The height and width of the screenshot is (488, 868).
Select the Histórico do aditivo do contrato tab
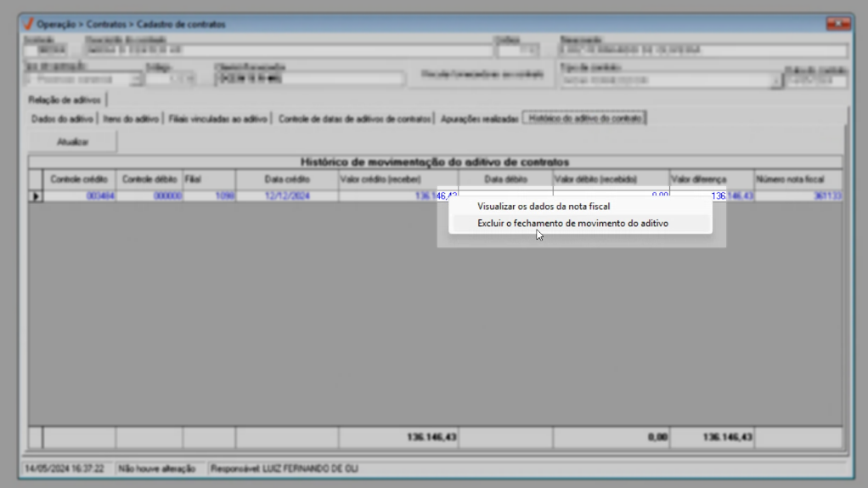(x=584, y=118)
